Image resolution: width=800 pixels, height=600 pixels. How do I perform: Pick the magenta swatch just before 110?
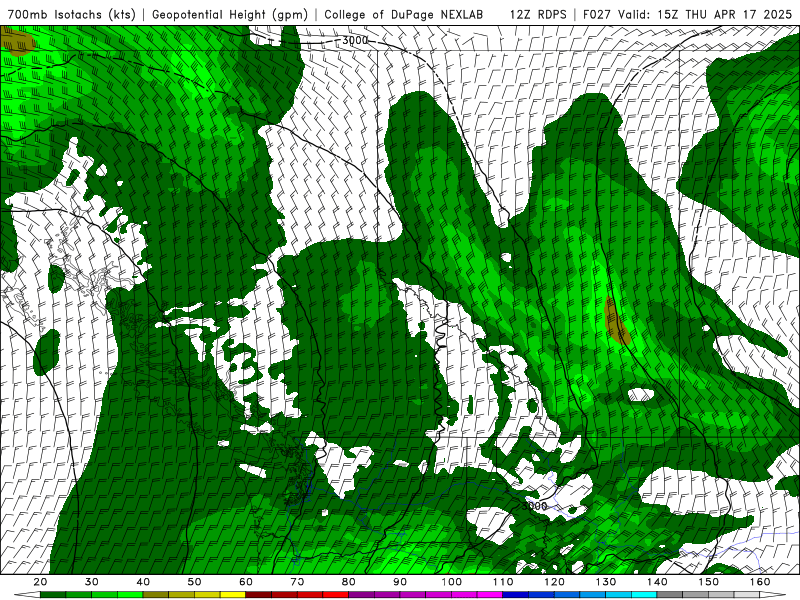490,594
